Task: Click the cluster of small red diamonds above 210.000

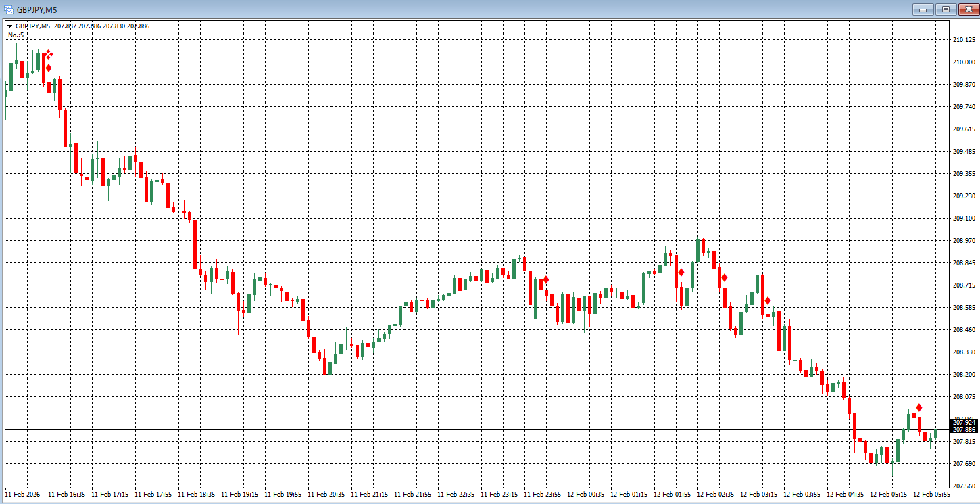Action: pos(49,53)
